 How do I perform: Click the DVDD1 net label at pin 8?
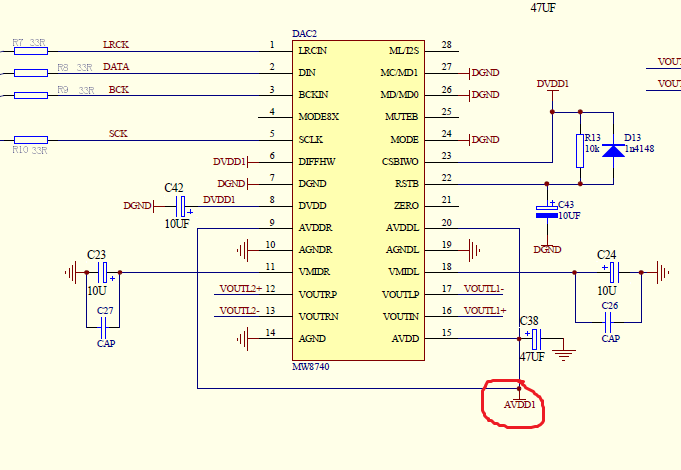tap(219, 199)
